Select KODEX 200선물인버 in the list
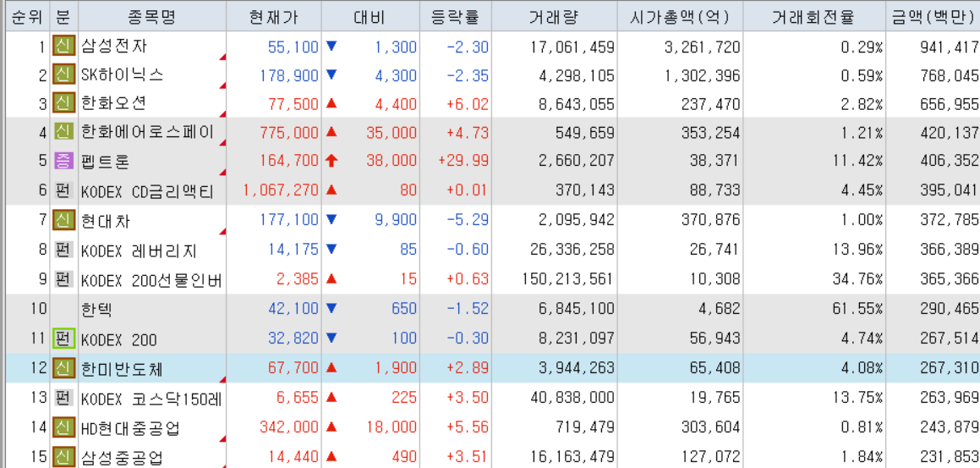The image size is (980, 468). [152, 279]
